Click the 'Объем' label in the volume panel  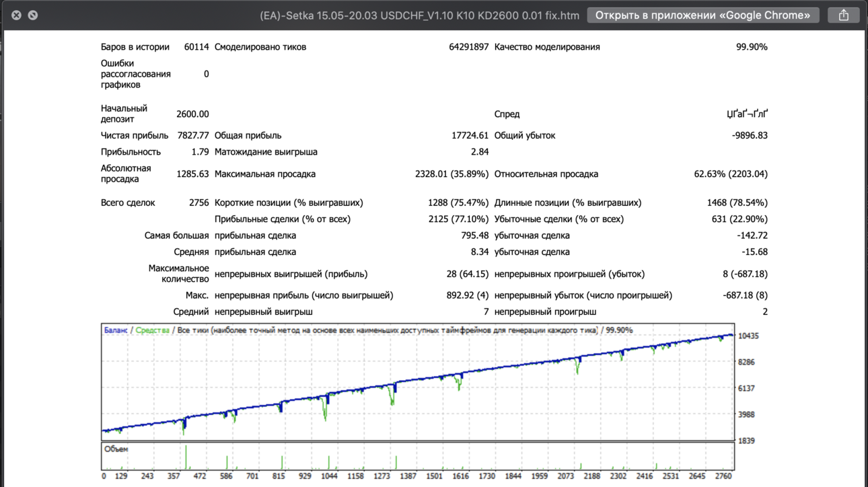[116, 449]
